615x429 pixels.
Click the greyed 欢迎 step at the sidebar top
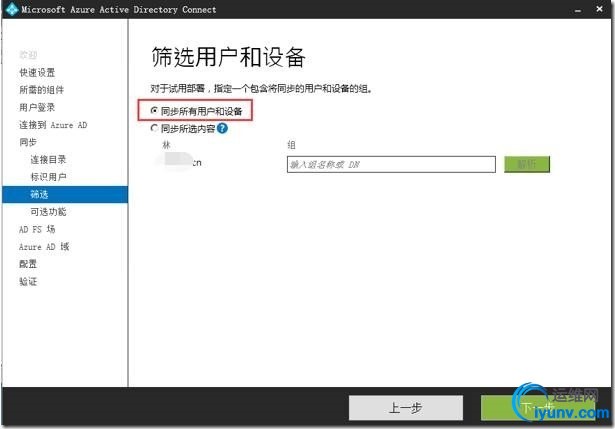pos(28,55)
